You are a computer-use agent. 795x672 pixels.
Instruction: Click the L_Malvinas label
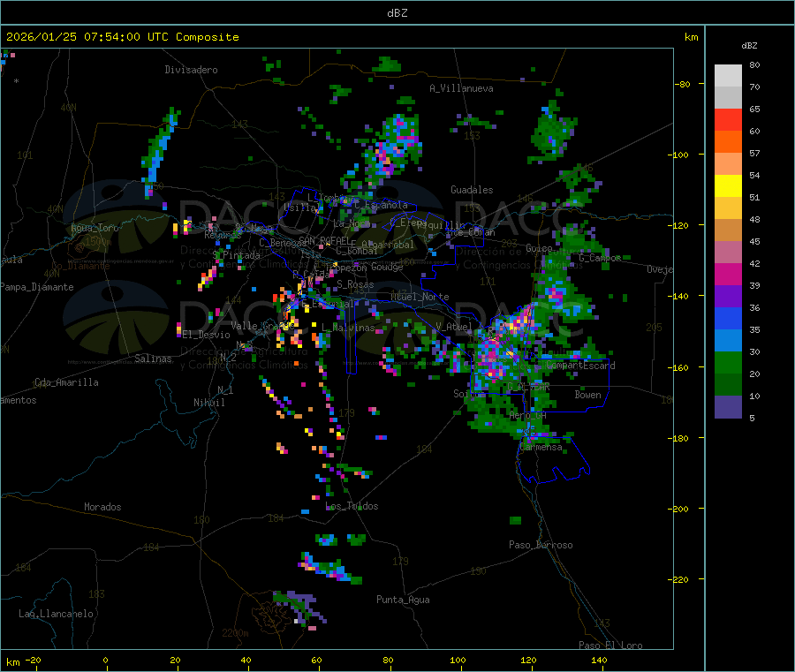click(x=348, y=328)
